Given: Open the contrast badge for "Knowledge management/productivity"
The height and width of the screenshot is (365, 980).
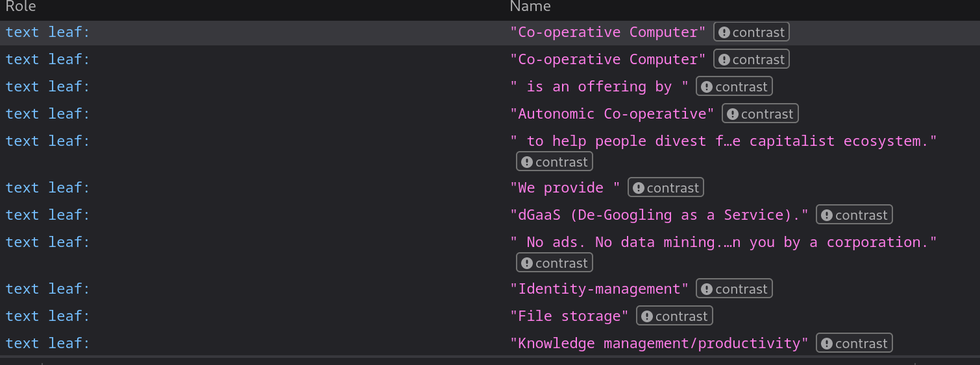Looking at the screenshot, I should coord(853,344).
